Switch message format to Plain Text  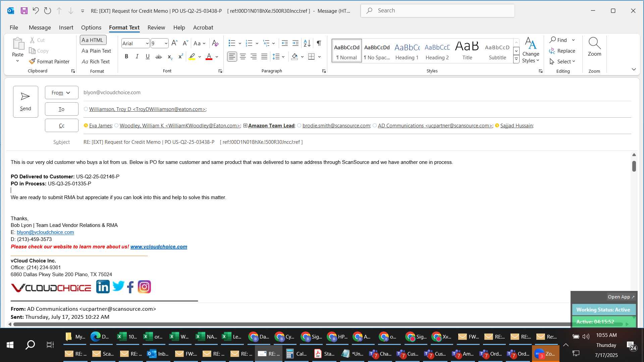pyautogui.click(x=96, y=51)
